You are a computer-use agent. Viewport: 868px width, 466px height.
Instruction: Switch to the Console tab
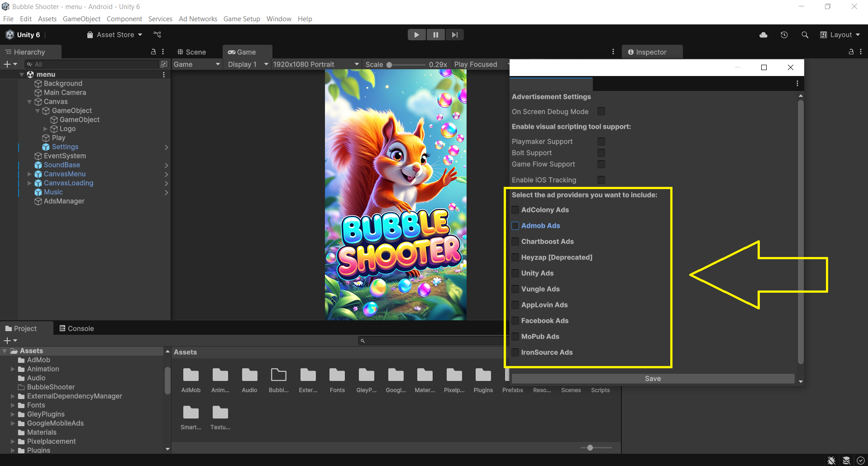[x=76, y=328]
